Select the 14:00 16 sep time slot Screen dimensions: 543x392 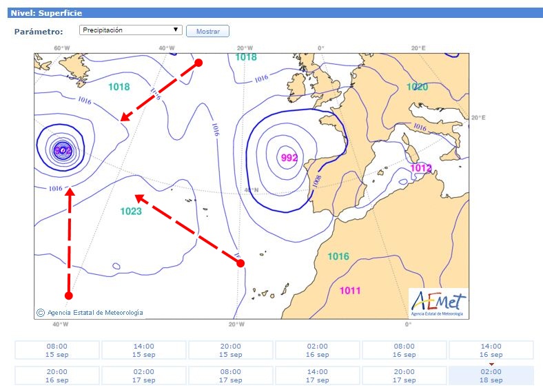point(491,350)
